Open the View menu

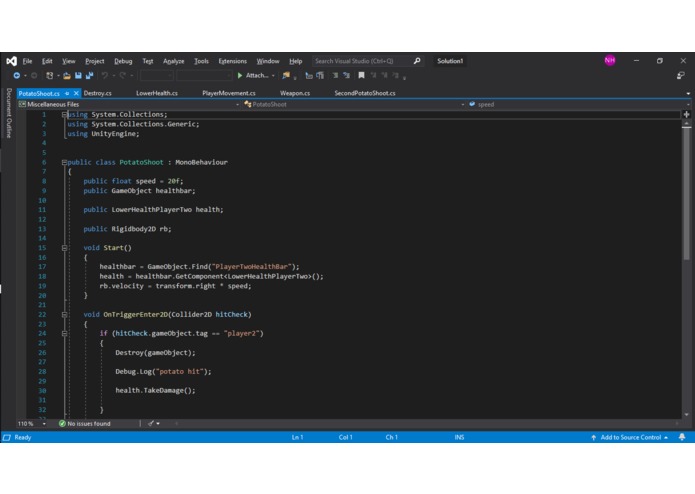(69, 61)
